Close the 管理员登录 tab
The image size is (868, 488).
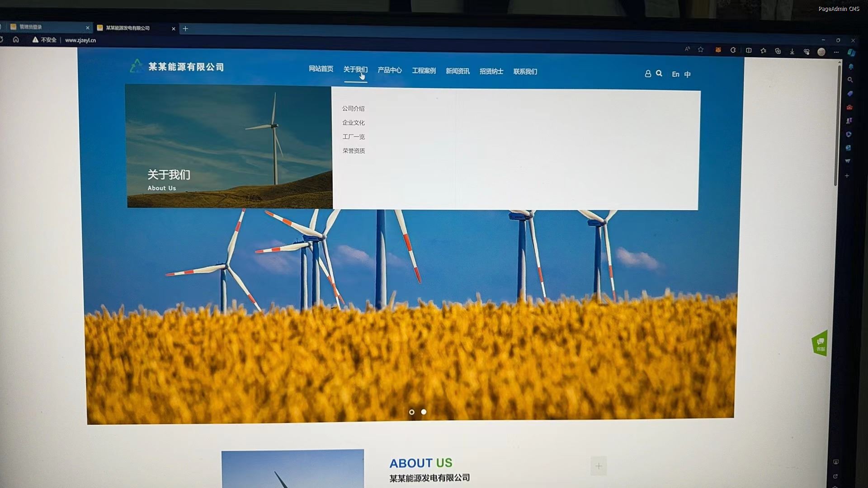88,28
